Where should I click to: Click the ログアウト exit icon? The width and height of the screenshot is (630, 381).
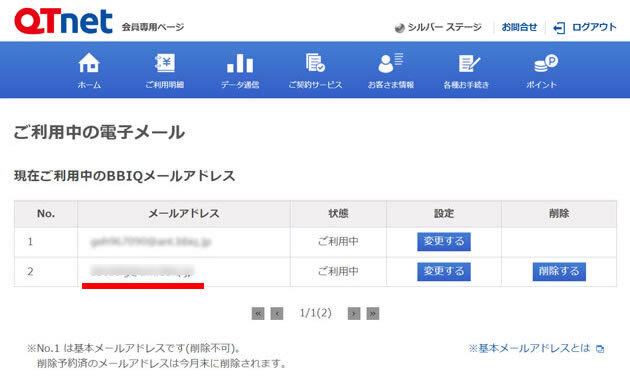point(559,28)
